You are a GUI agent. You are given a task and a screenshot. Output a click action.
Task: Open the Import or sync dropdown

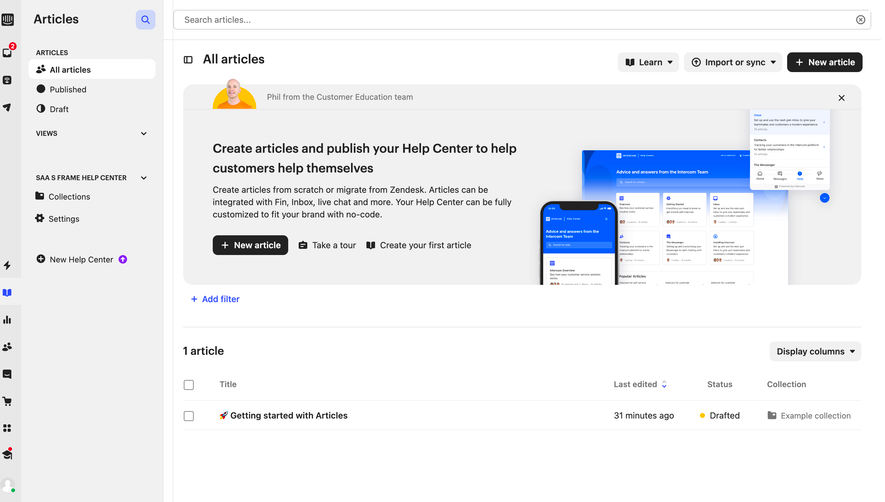pyautogui.click(x=733, y=62)
